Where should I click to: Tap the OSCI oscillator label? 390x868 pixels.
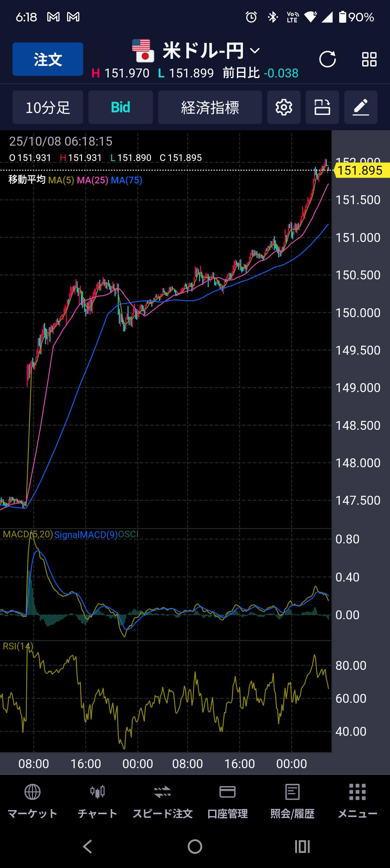coord(128,534)
